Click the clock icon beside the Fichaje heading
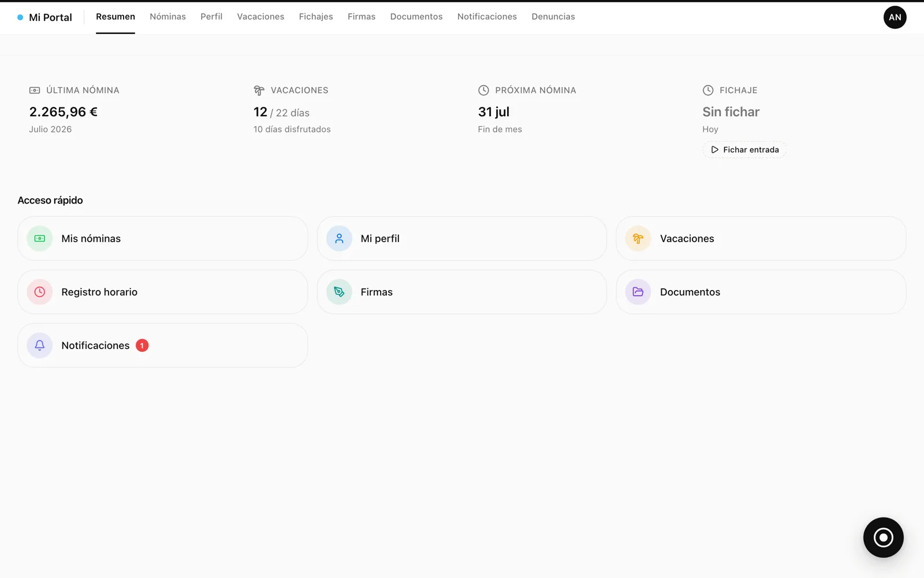The image size is (924, 578). [x=708, y=90]
